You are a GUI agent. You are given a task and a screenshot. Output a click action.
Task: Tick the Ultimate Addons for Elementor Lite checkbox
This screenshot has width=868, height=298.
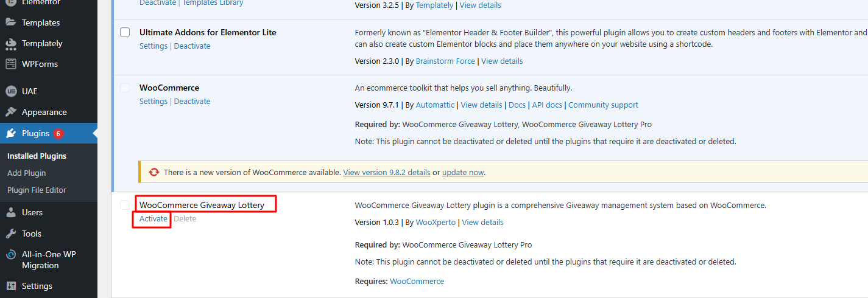tap(125, 32)
